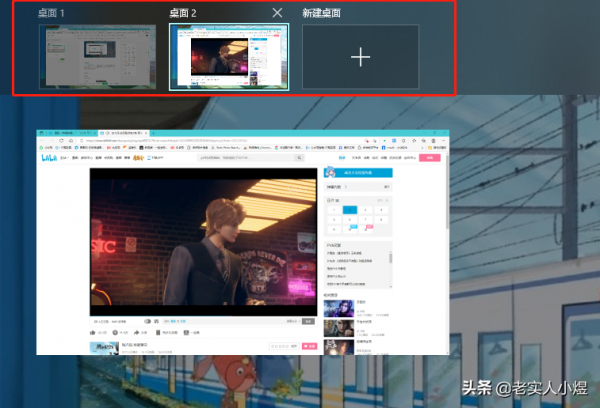Select the highlighted blue episode 2 button
The width and height of the screenshot is (600, 408).
click(x=350, y=210)
